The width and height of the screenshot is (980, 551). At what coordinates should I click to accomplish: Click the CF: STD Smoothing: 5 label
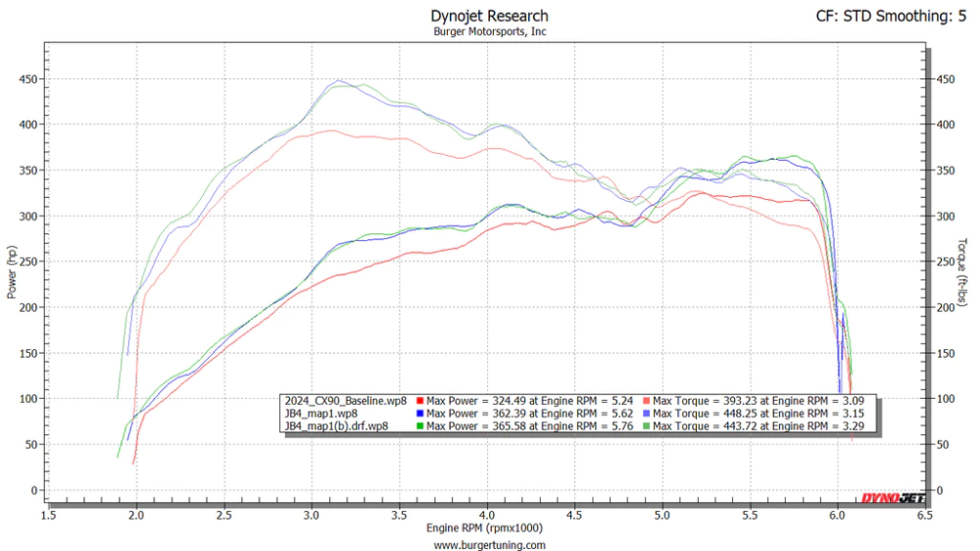click(891, 16)
